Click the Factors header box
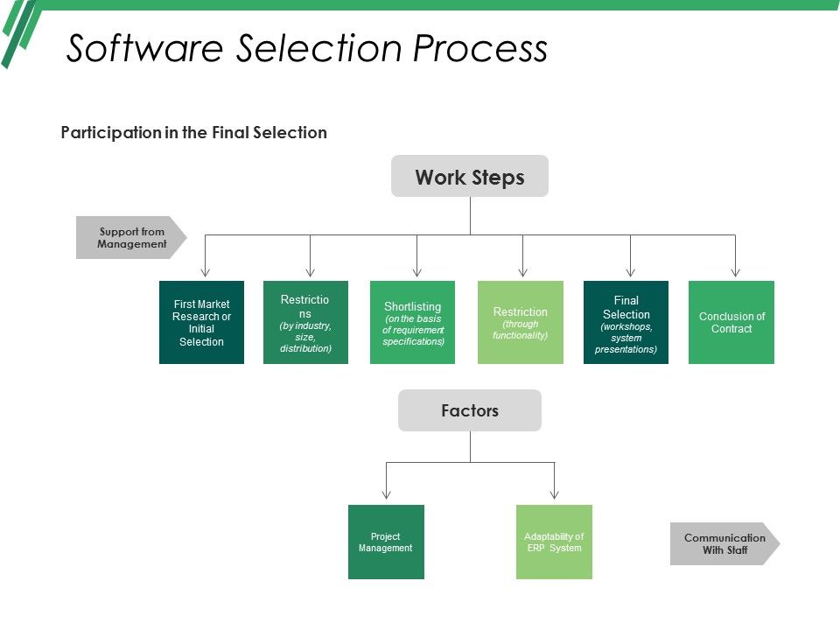 pyautogui.click(x=470, y=410)
